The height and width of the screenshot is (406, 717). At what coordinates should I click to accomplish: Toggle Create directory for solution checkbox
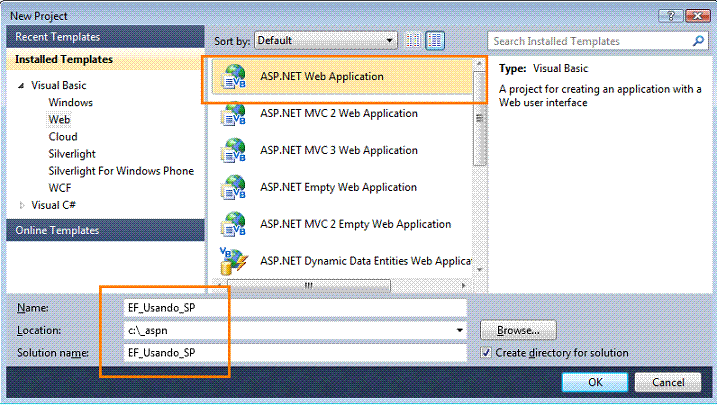(486, 353)
